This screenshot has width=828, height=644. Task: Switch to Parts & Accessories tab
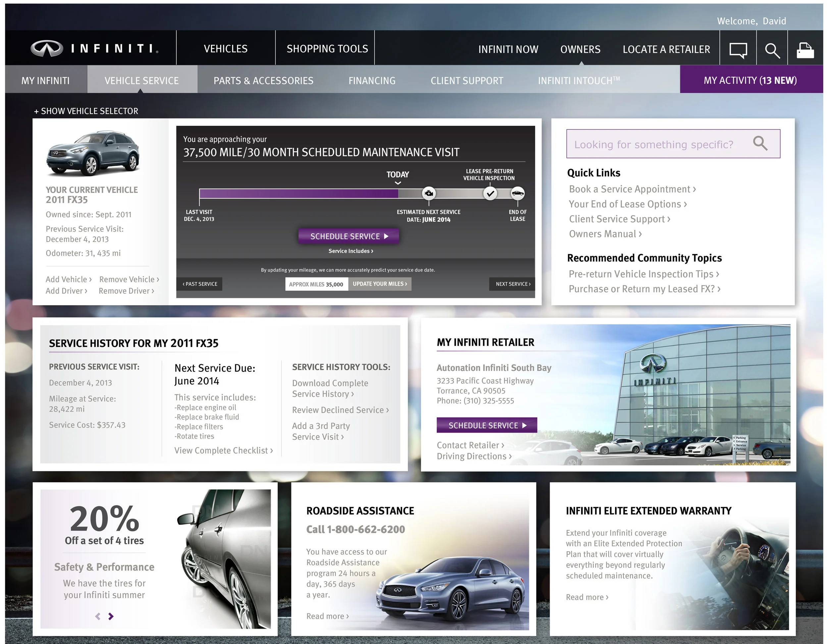(263, 81)
